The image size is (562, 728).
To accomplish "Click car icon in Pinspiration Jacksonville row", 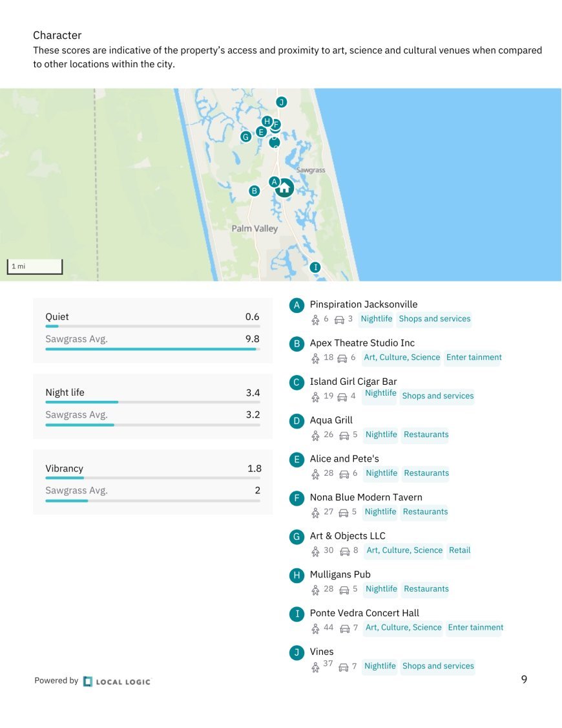I will coord(339,319).
